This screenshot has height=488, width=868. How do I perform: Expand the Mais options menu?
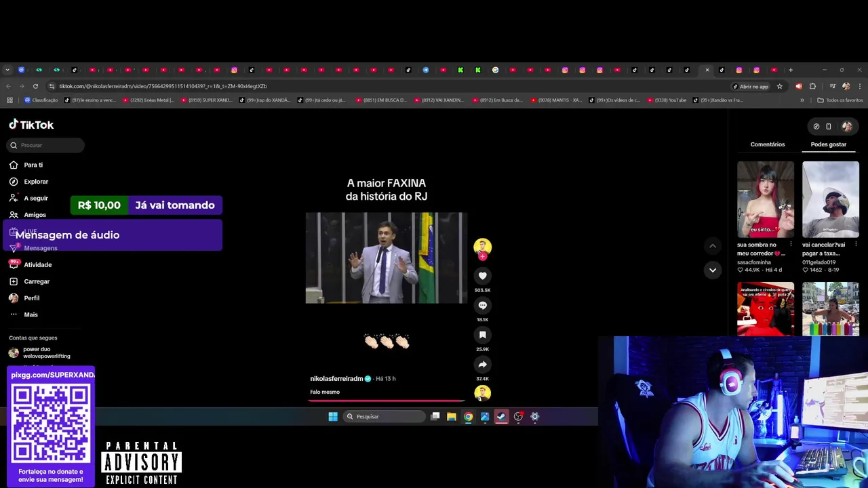[31, 314]
